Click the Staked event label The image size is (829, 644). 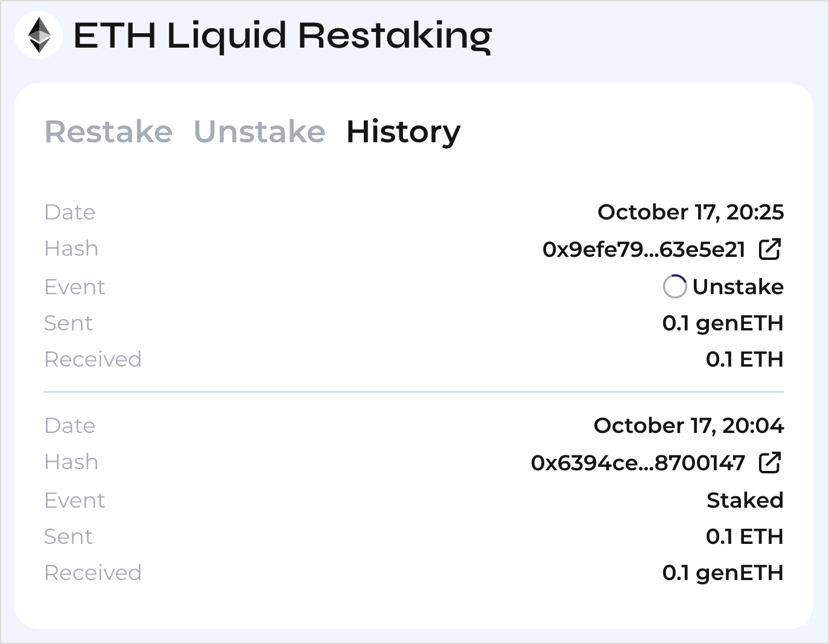coord(745,500)
